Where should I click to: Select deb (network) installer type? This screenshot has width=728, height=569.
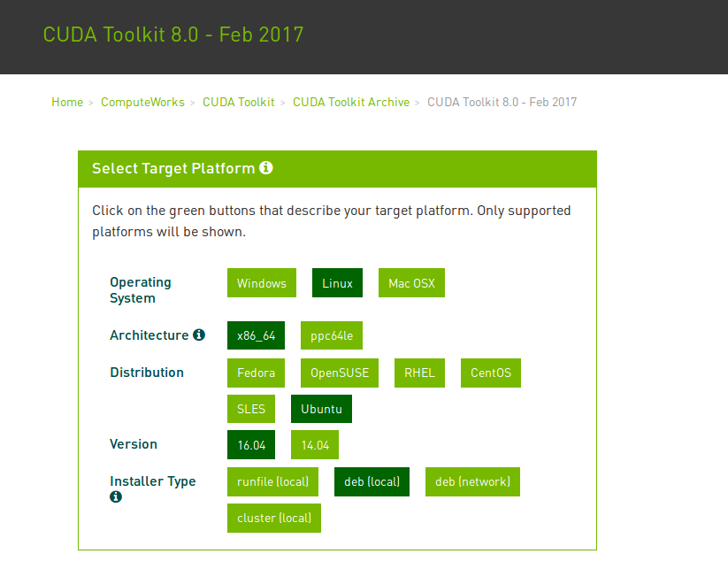(x=472, y=482)
